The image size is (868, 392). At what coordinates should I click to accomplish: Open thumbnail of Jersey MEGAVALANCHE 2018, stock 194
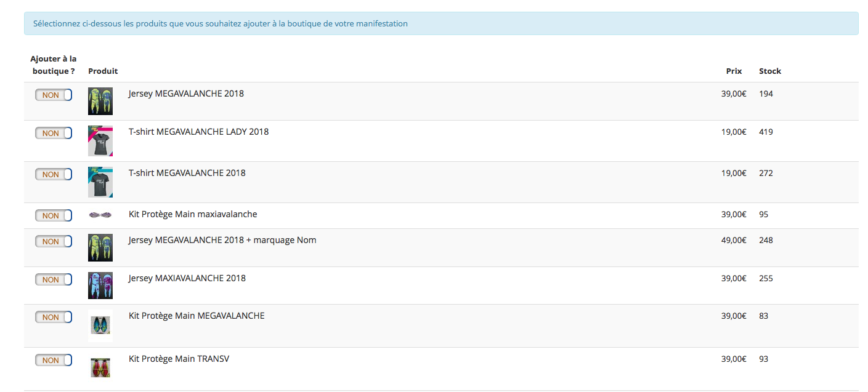pyautogui.click(x=100, y=101)
